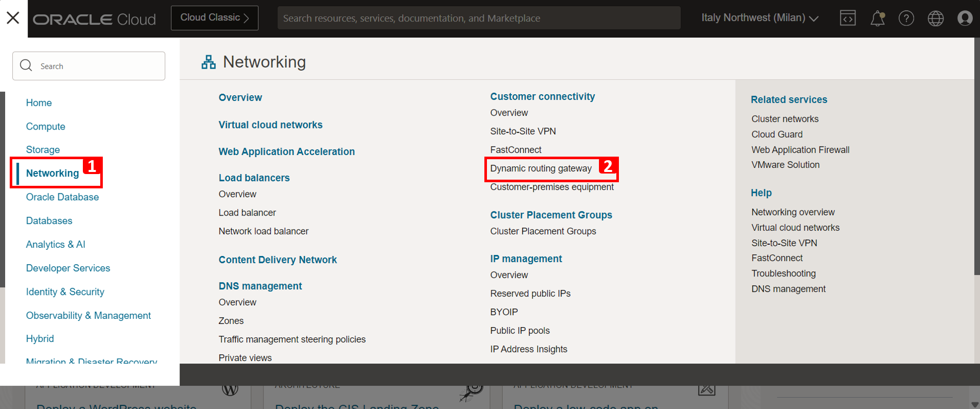The height and width of the screenshot is (409, 980).
Task: Open FastConnect under Customer connectivity
Action: click(x=516, y=149)
